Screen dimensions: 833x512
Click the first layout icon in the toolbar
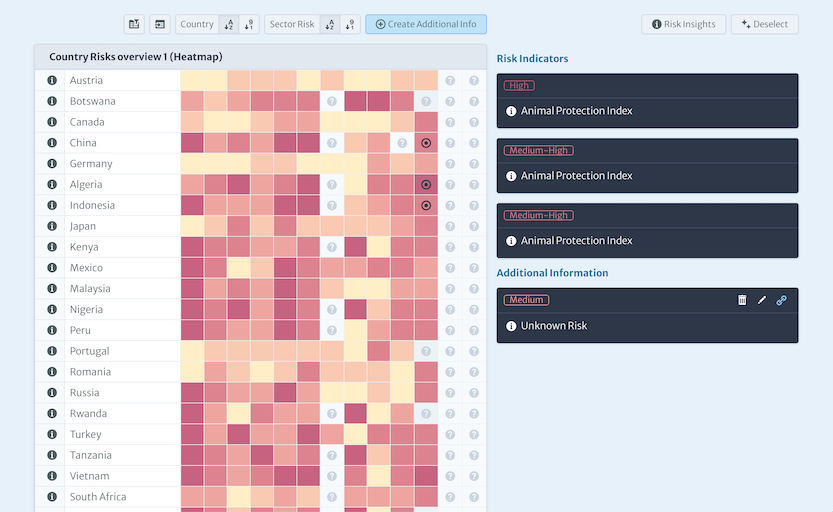[x=134, y=24]
